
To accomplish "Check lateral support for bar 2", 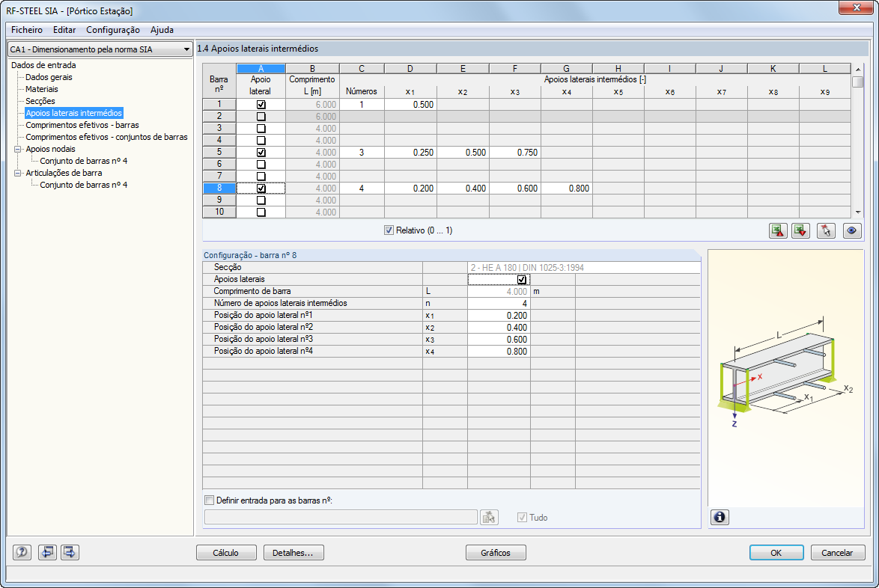I will [261, 117].
